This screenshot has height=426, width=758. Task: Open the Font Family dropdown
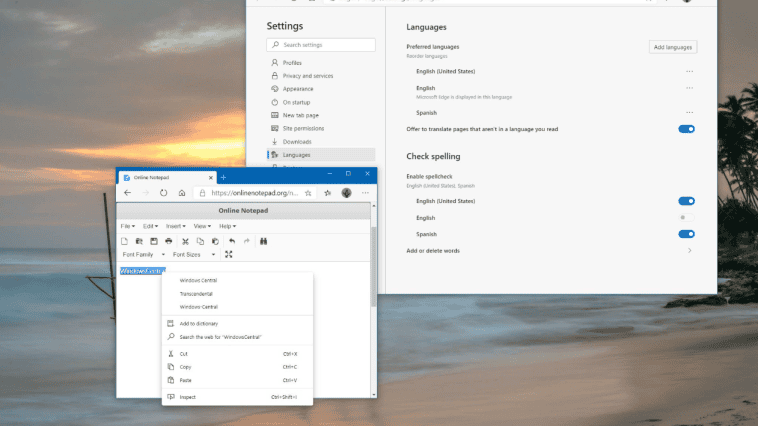142,254
